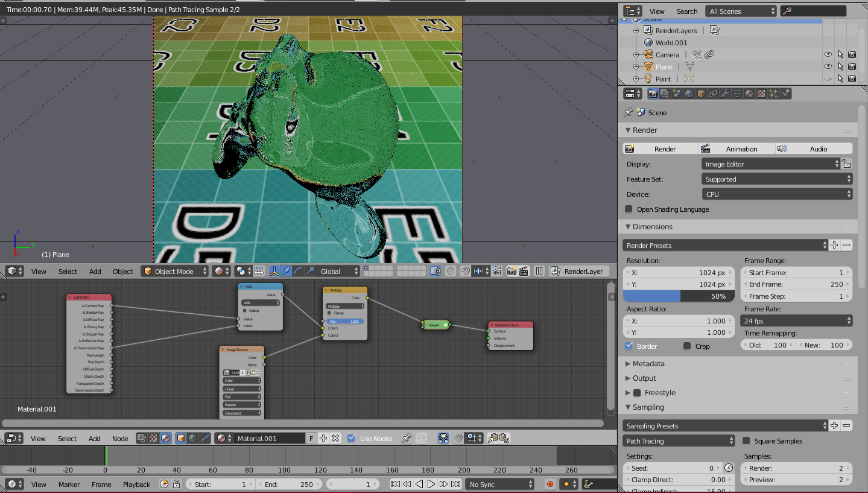The image size is (868, 493).
Task: Toggle Plane visibility eye in outliner
Action: [828, 66]
